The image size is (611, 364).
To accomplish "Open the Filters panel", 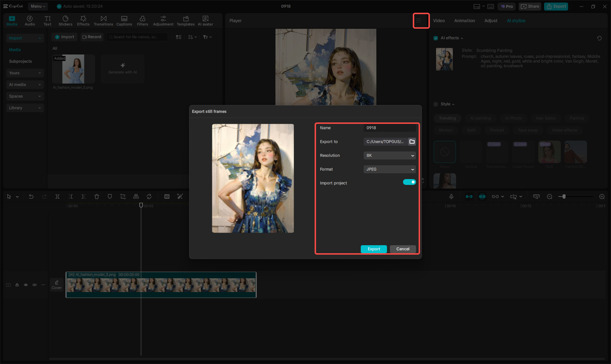I will pyautogui.click(x=142, y=21).
